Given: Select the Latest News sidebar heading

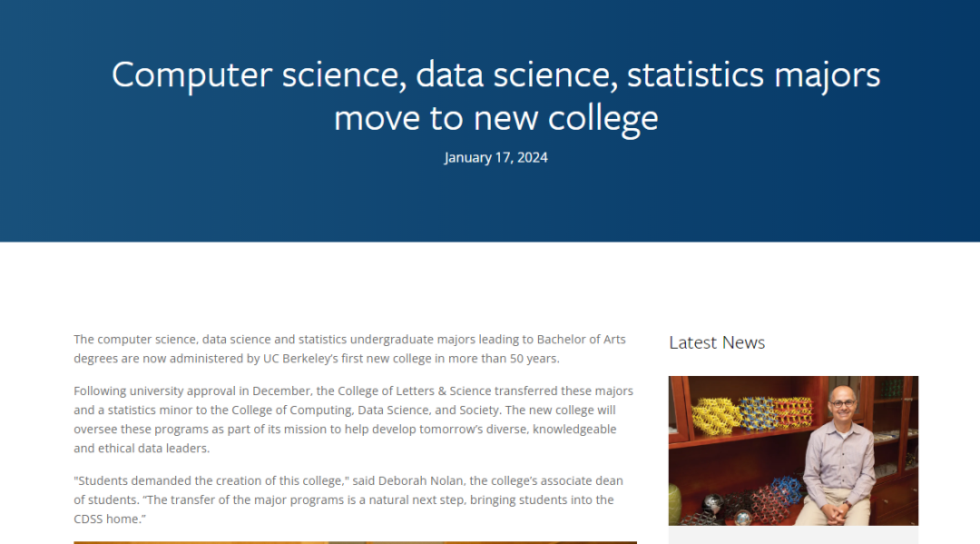Looking at the screenshot, I should point(717,342).
